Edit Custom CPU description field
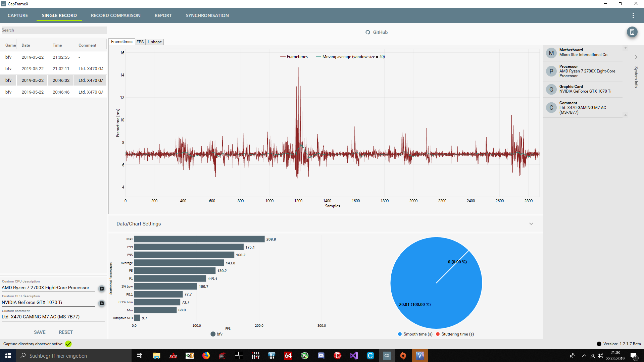The height and width of the screenshot is (362, 644). pyautogui.click(x=48, y=288)
